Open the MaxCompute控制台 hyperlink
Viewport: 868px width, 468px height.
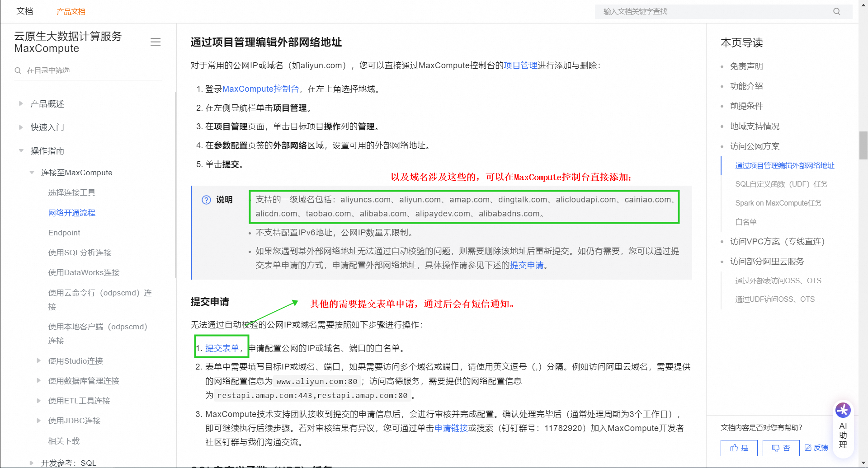(x=260, y=89)
